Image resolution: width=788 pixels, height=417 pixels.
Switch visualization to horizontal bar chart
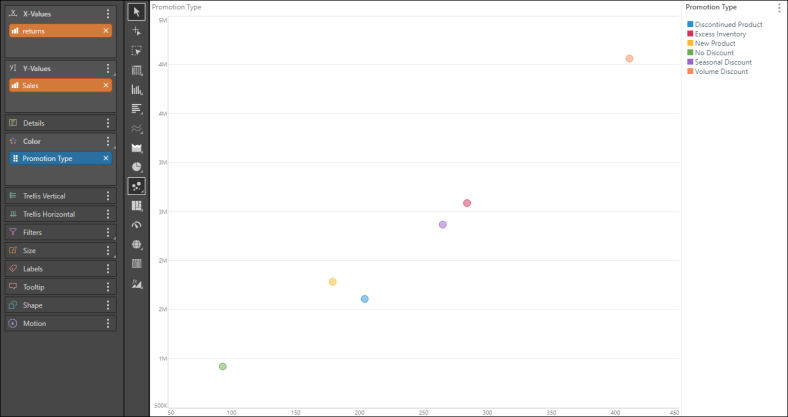(x=137, y=109)
